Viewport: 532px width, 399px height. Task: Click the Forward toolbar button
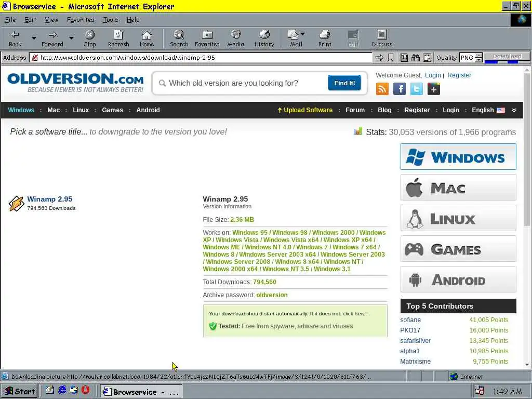[52, 38]
